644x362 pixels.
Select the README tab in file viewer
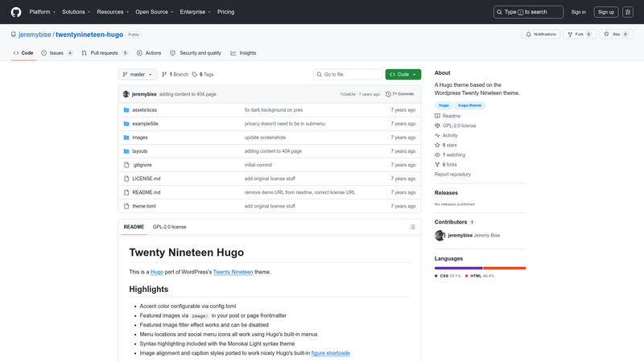click(x=134, y=227)
